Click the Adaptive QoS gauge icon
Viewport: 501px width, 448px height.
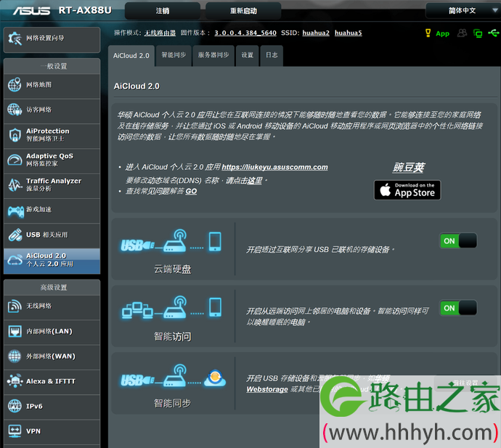(x=15, y=160)
